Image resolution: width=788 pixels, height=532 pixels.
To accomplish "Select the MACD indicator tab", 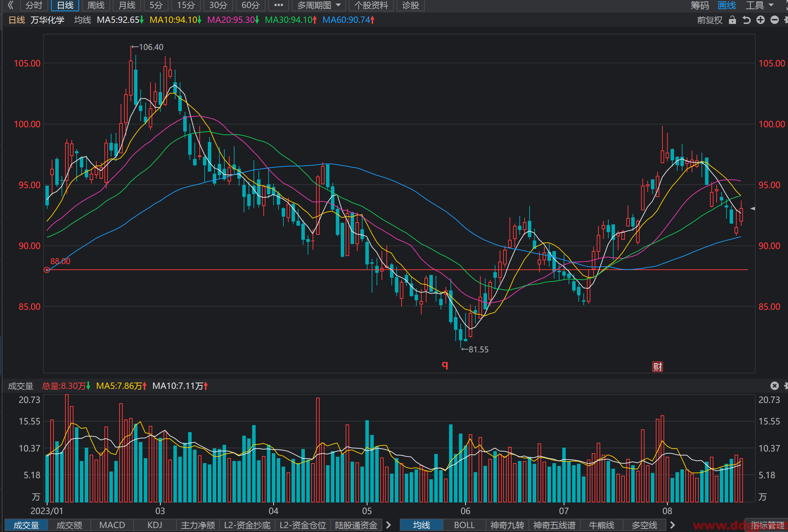I will (112, 525).
